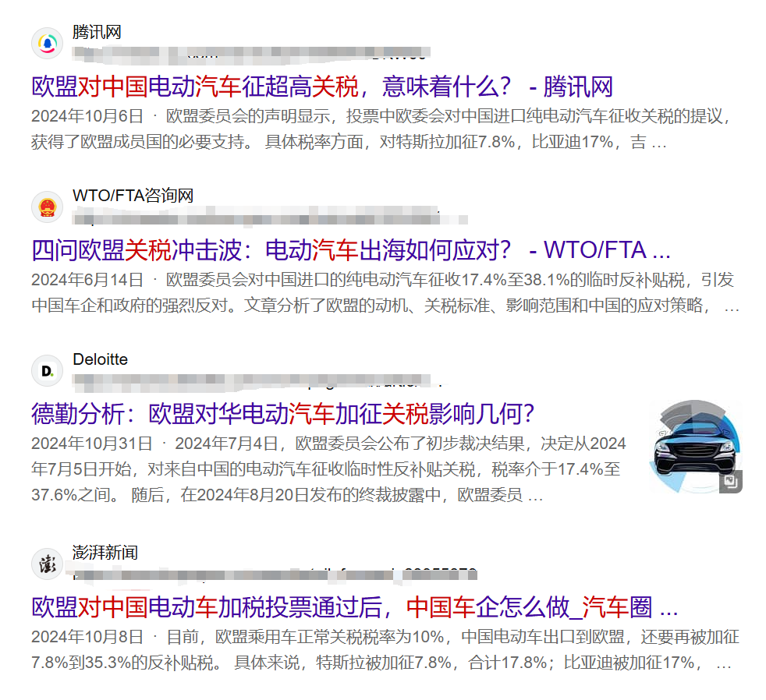Click the 澎湃新闻 source name
Screen dimensions: 766x700
click(105, 553)
